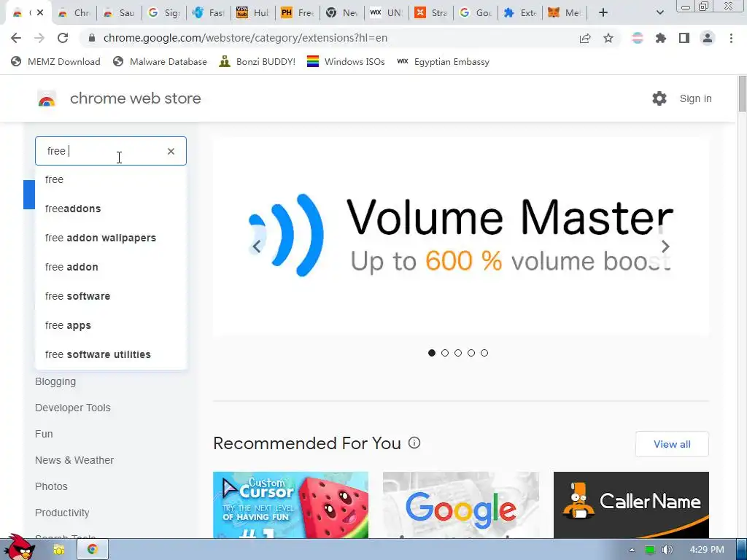Open Bonzi BUDDY! bookmark
The height and width of the screenshot is (560, 747).
click(x=258, y=62)
